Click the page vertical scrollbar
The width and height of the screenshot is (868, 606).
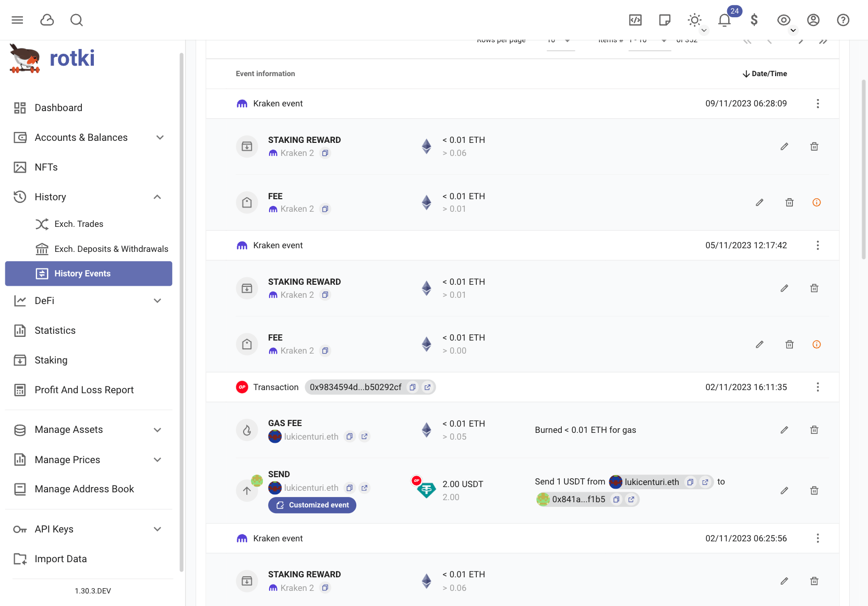point(864,169)
